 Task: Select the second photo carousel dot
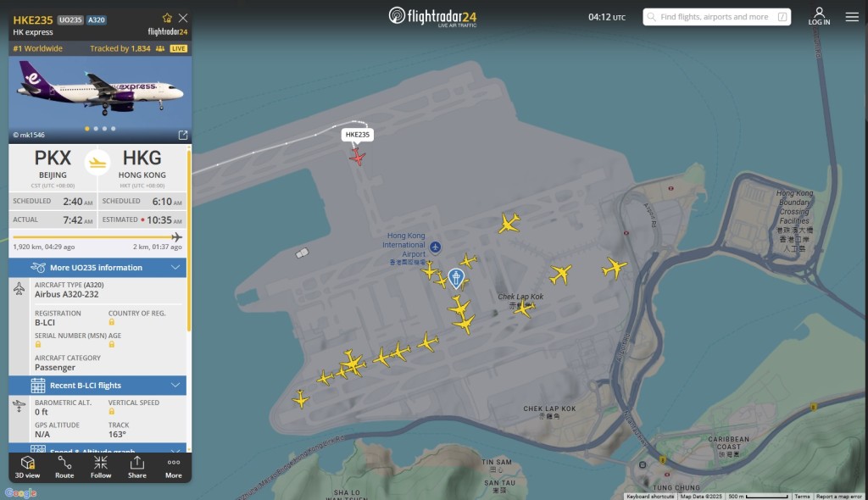96,129
